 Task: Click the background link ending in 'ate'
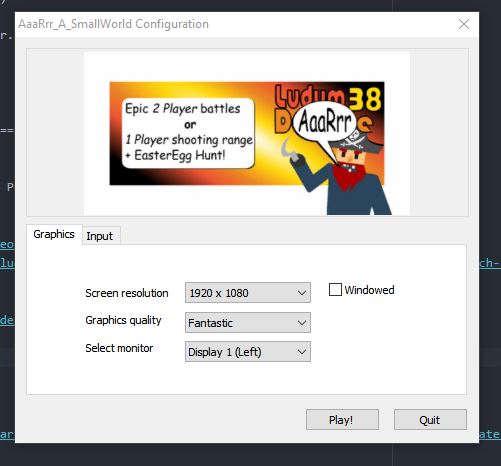point(490,434)
